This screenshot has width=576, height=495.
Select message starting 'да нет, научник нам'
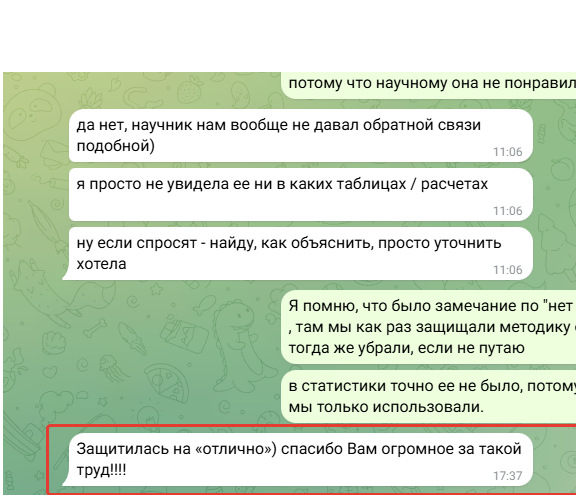coord(300,136)
